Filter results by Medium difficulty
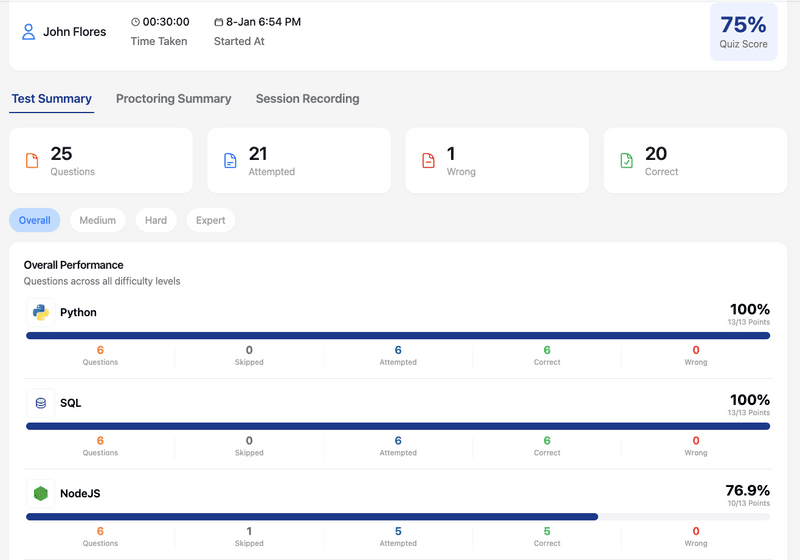Viewport: 800px width, 560px height. pos(98,220)
